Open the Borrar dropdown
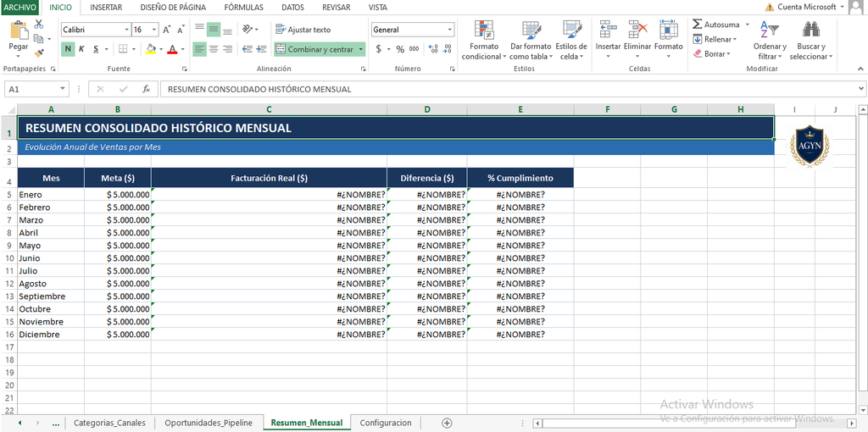868x432 pixels. point(712,53)
